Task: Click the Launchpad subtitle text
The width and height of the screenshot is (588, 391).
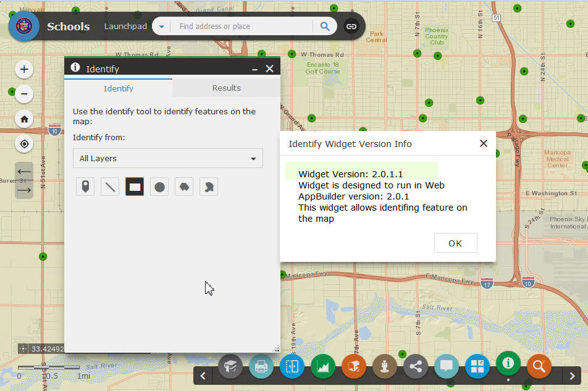Action: pyautogui.click(x=125, y=26)
